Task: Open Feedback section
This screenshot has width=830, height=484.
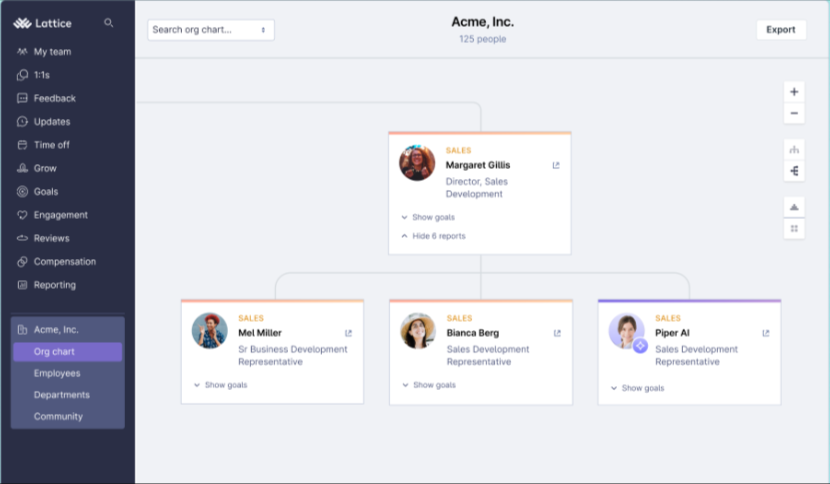Action: [55, 98]
